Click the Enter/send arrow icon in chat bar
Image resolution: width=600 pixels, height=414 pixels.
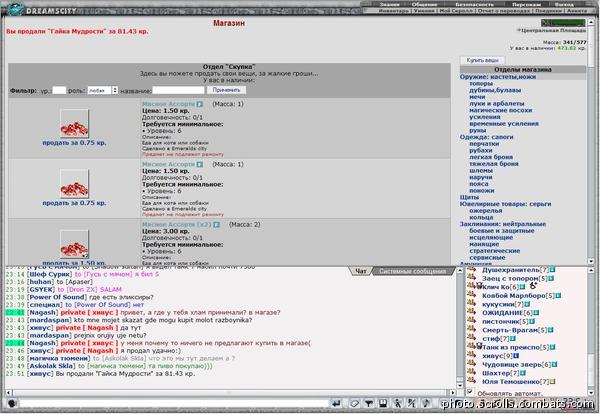tap(336, 403)
